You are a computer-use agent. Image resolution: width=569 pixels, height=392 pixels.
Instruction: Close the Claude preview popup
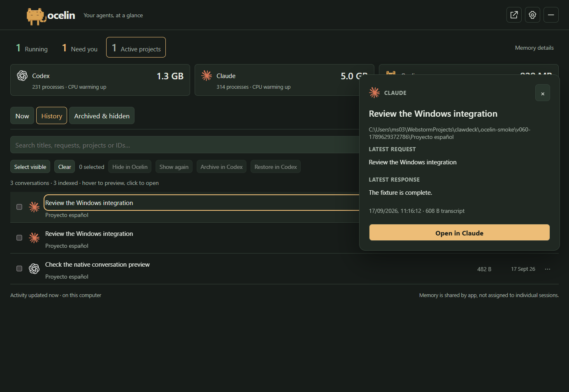coord(542,93)
